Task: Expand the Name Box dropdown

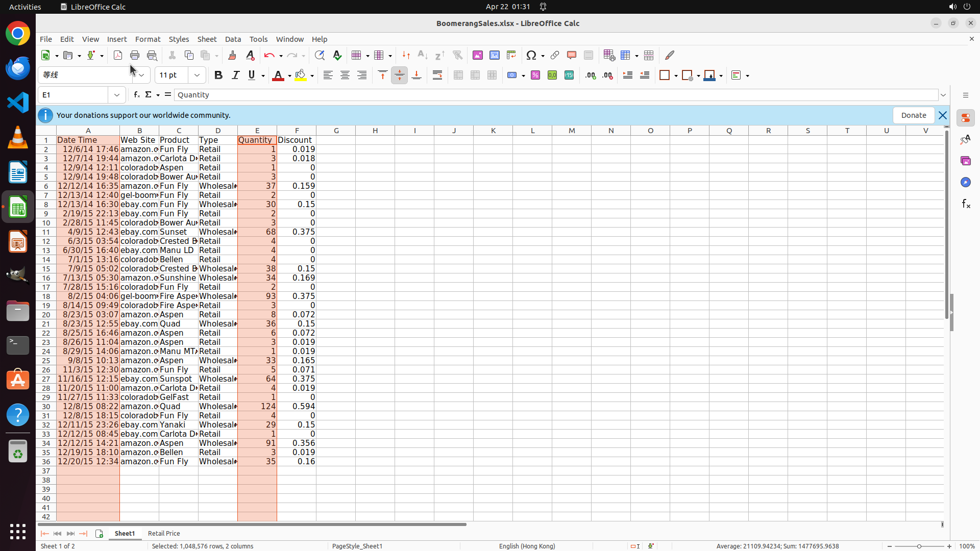Action: point(117,95)
